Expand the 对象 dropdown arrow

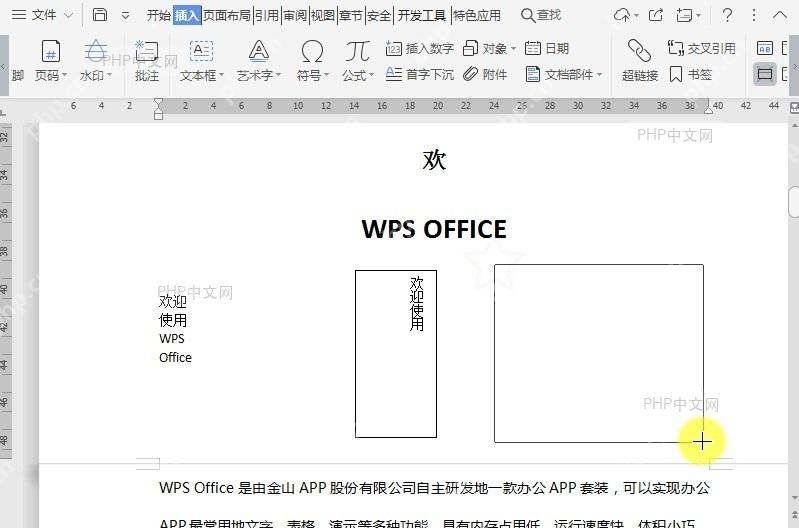pyautogui.click(x=513, y=49)
